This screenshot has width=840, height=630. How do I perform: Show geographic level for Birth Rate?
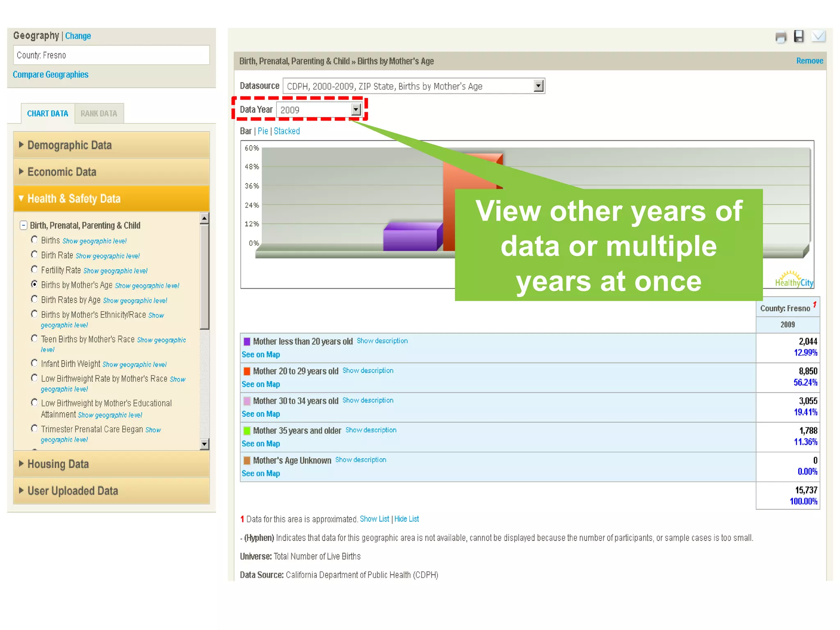pyautogui.click(x=107, y=256)
